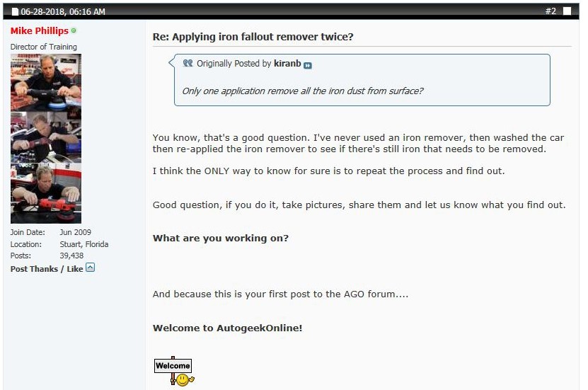Click the green online status dot
The height and width of the screenshot is (390, 588).
(x=74, y=30)
